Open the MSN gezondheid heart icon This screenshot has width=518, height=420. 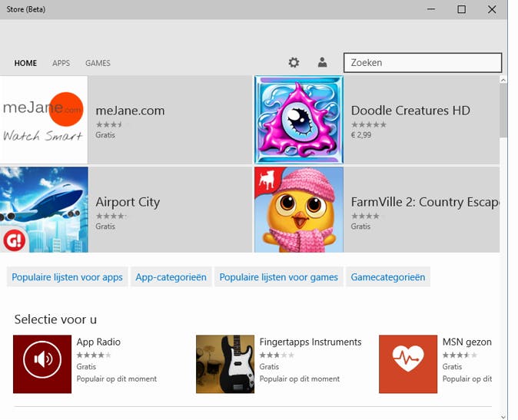click(408, 364)
